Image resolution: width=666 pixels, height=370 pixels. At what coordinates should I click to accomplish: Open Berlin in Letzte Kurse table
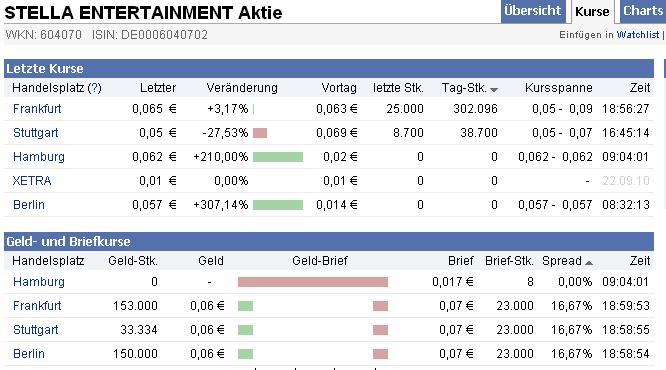(28, 205)
